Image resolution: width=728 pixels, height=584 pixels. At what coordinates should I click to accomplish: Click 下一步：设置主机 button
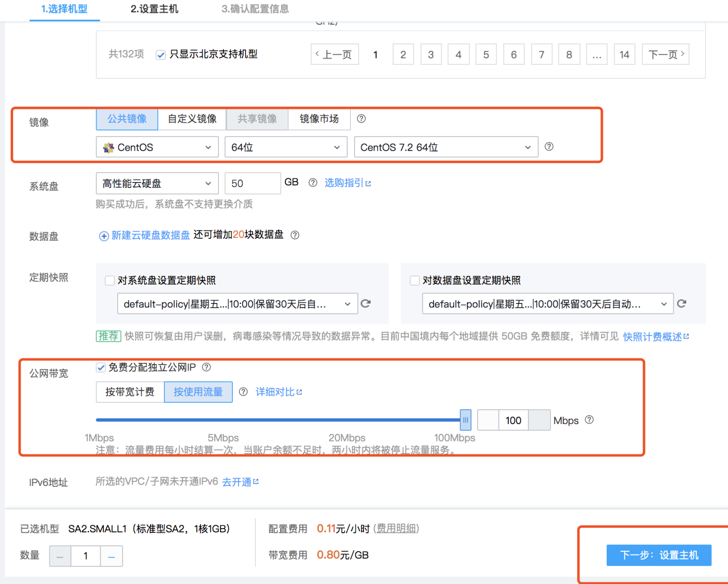coord(659,555)
